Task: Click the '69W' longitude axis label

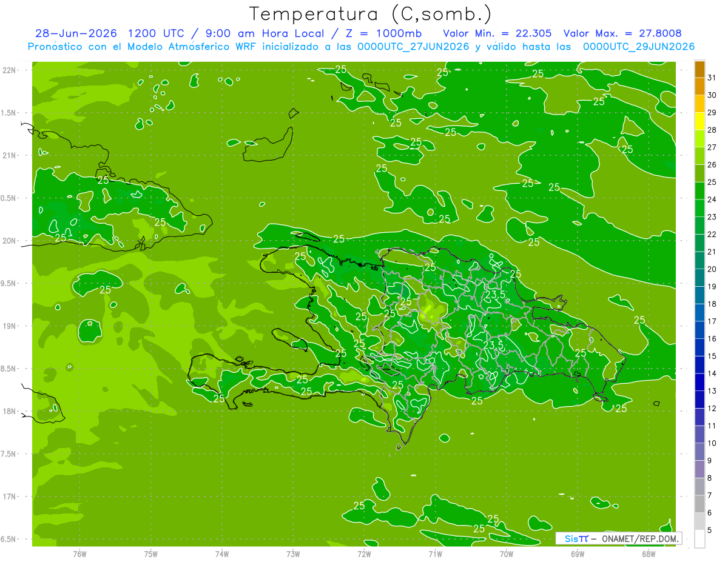Action: coord(578,554)
